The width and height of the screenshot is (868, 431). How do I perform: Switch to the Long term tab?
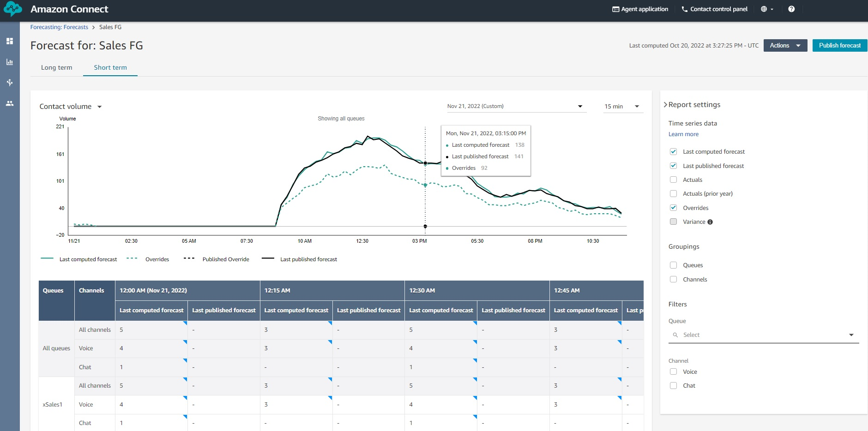click(x=56, y=67)
